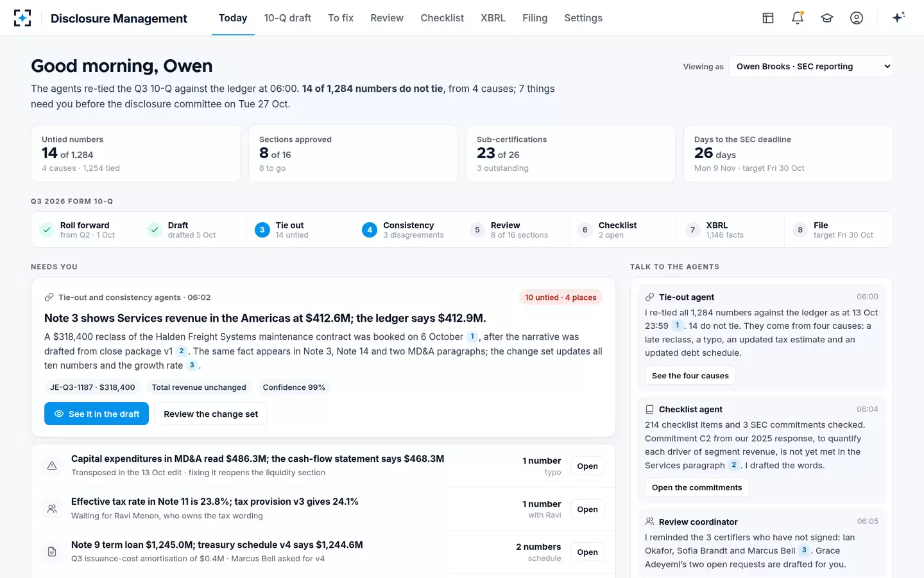Open the Checklist tab in top navigation
The height and width of the screenshot is (578, 924).
coord(442,18)
